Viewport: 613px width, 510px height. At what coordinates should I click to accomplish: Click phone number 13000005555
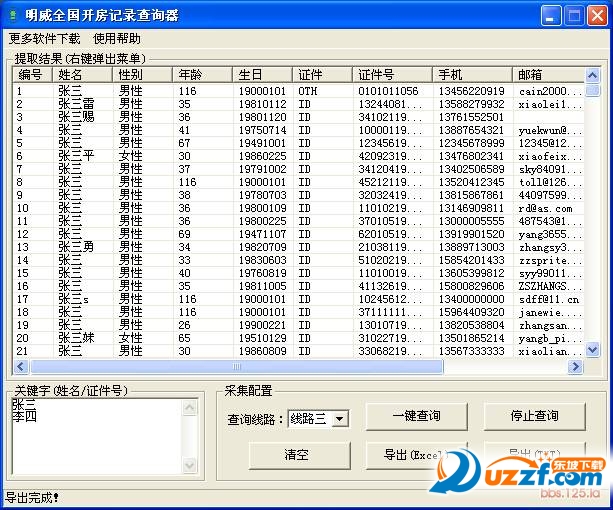tap(471, 221)
